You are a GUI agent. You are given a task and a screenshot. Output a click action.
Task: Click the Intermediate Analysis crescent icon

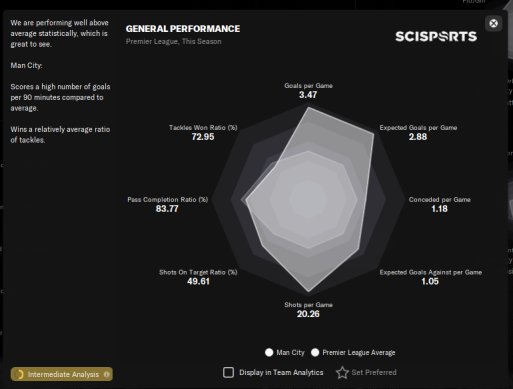pyautogui.click(x=19, y=374)
